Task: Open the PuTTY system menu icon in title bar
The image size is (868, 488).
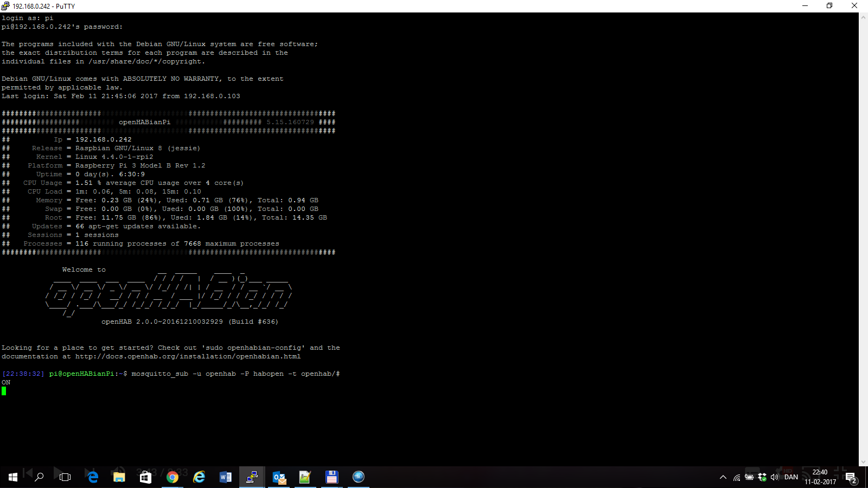Action: [5, 6]
